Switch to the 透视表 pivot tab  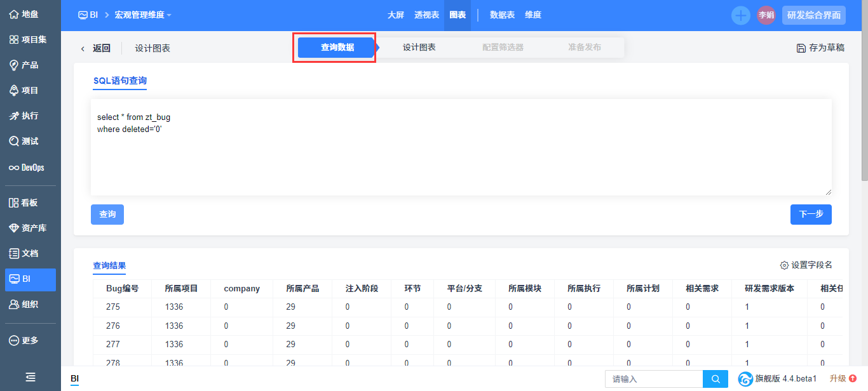(426, 15)
